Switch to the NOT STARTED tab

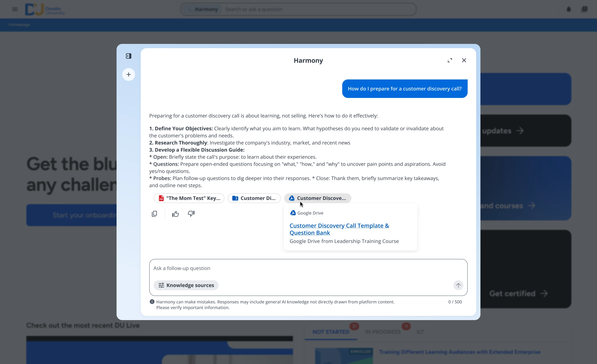point(331,332)
